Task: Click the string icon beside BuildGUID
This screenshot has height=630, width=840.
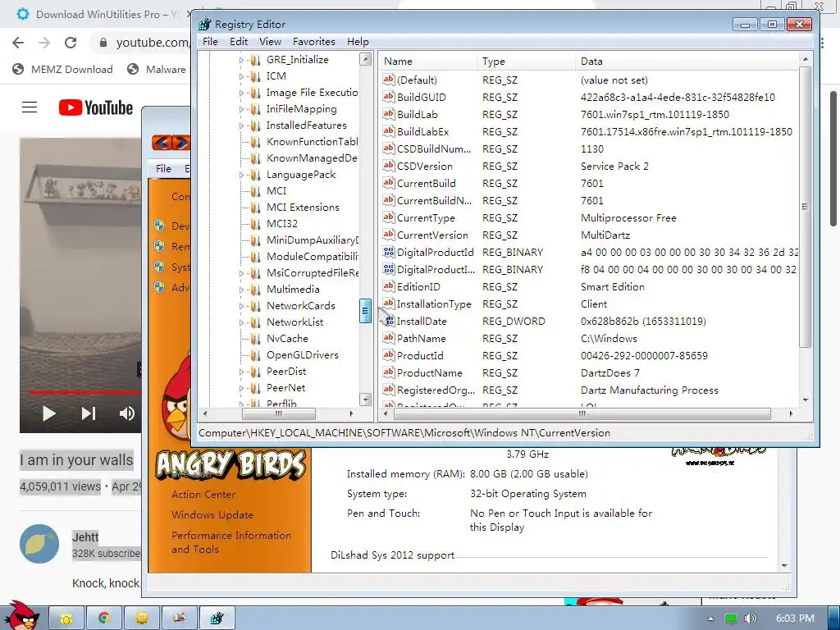Action: [x=388, y=97]
